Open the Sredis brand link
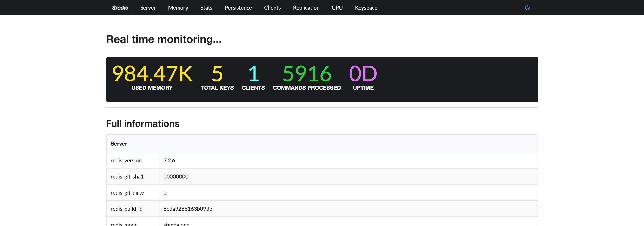The height and width of the screenshot is (226, 644). tap(120, 8)
